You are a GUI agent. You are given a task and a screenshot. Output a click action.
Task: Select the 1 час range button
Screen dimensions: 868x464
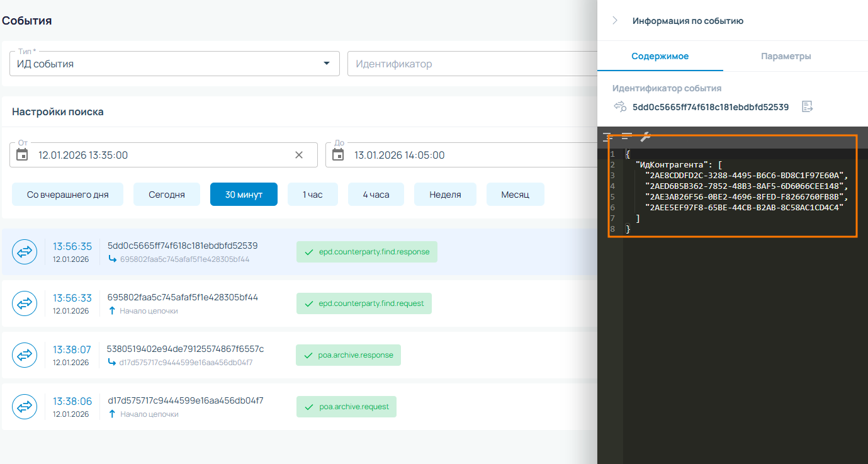tap(313, 195)
